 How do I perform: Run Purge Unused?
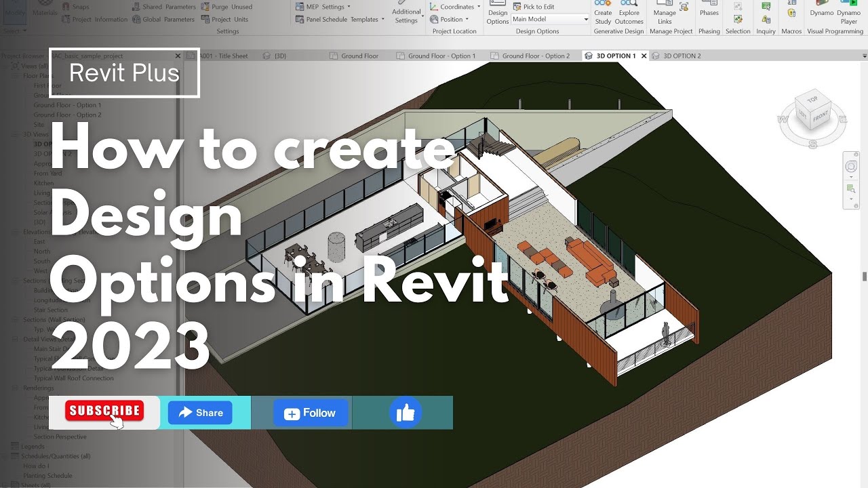tap(226, 7)
